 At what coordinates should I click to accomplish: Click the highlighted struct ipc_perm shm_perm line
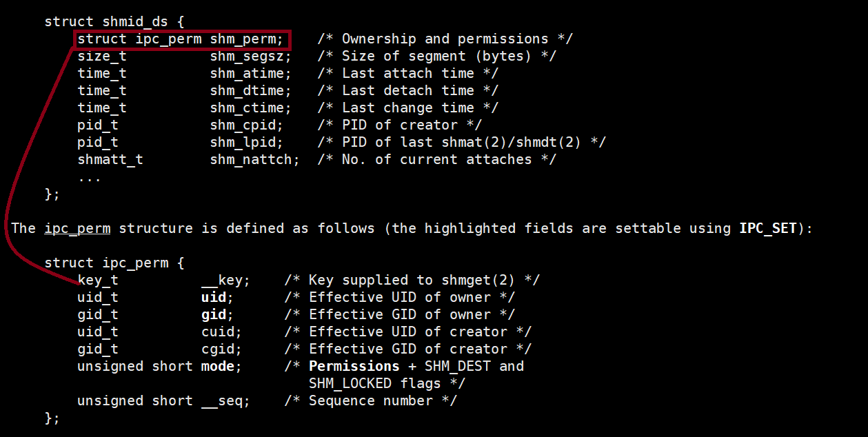click(181, 39)
